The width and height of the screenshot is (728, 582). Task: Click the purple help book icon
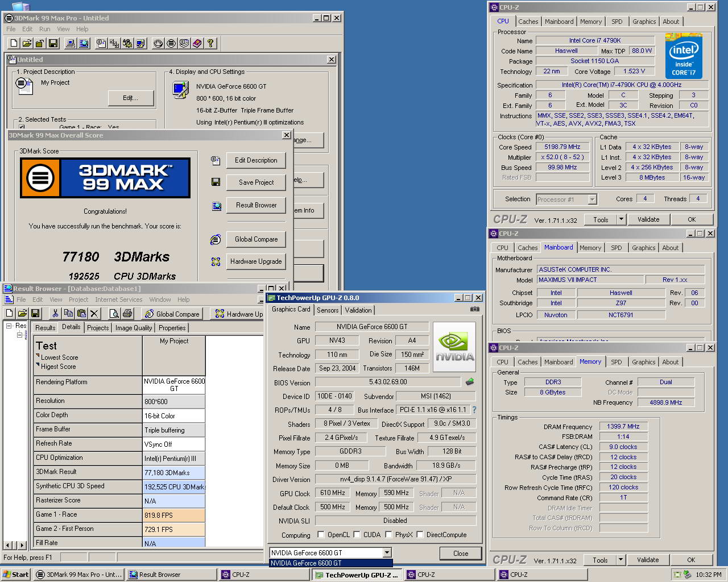pyautogui.click(x=197, y=43)
